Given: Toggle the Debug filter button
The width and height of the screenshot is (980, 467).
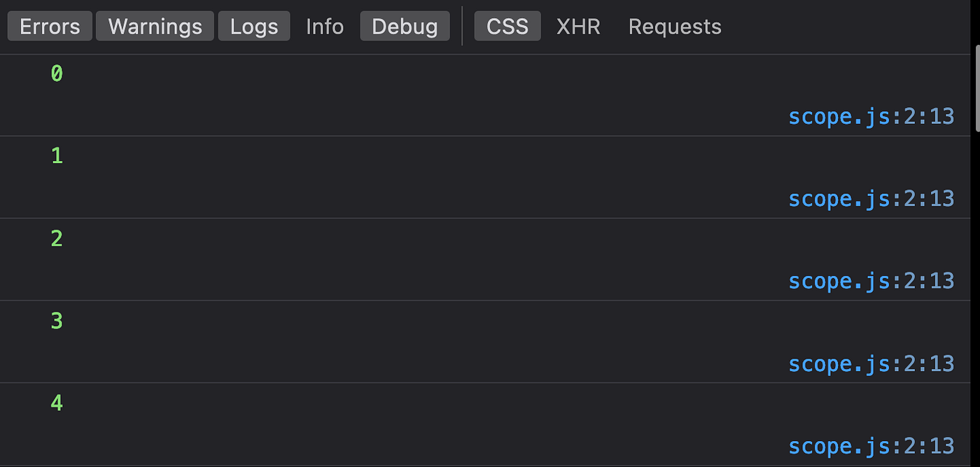Looking at the screenshot, I should [x=405, y=27].
